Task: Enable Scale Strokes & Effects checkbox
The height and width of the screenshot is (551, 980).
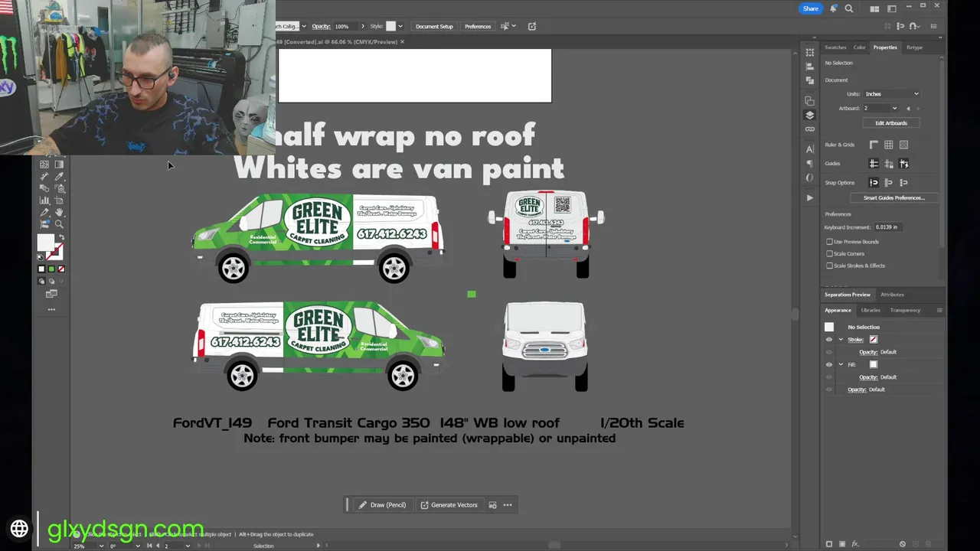Action: (x=829, y=266)
